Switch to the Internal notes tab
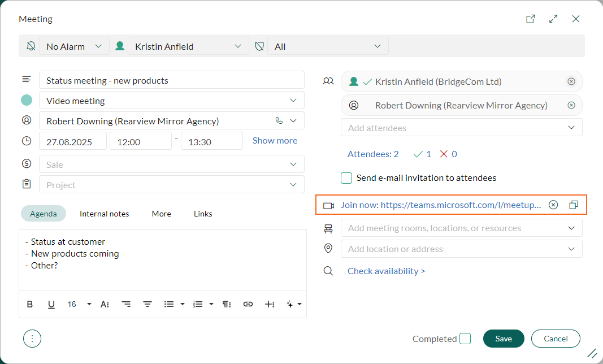Image resolution: width=603 pixels, height=364 pixels. pyautogui.click(x=104, y=214)
